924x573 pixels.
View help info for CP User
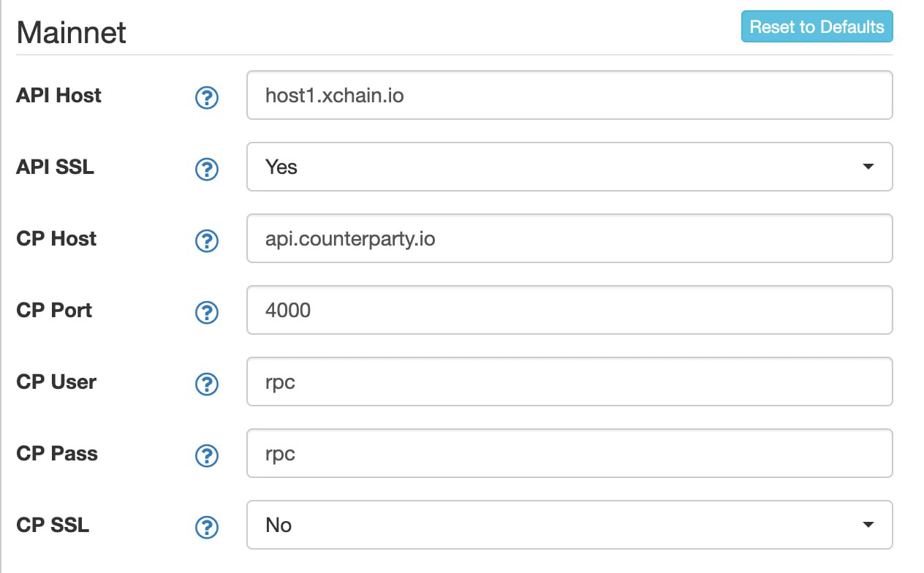click(x=207, y=384)
